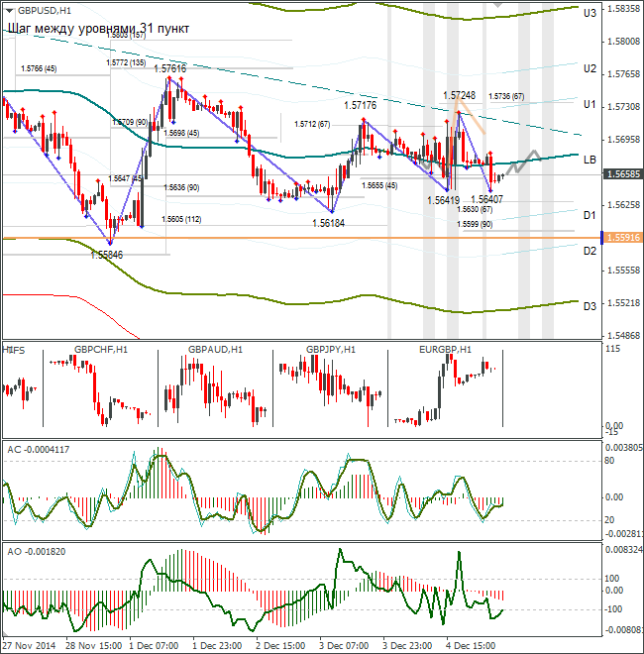Click the AC indicator value label

tap(39, 450)
